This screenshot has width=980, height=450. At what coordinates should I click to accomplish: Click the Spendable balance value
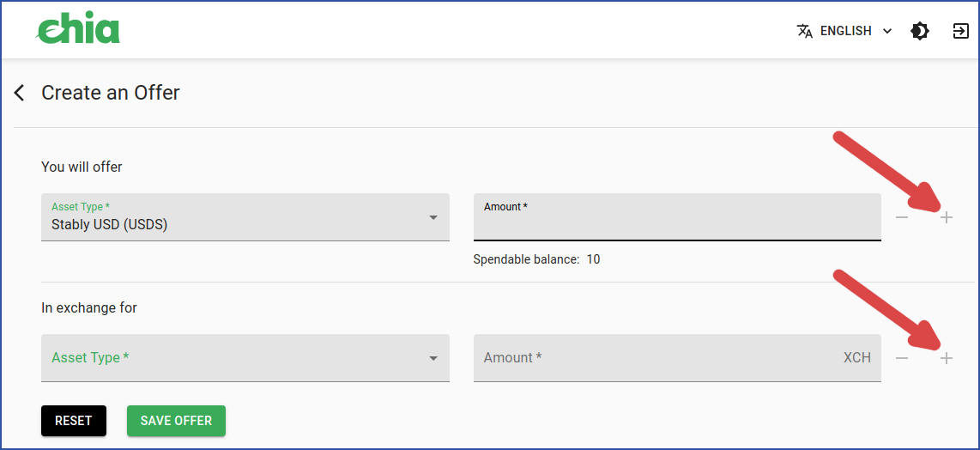(593, 259)
